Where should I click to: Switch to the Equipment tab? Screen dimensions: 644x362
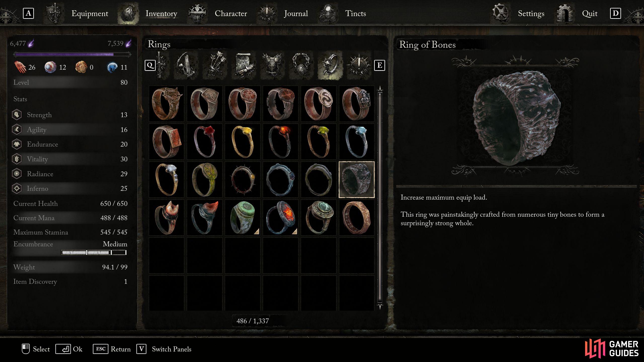90,13
